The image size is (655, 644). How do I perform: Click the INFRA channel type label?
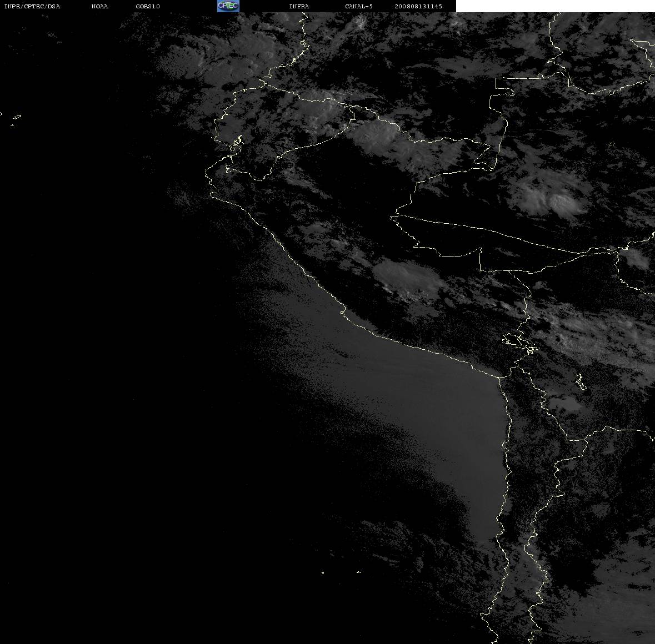tap(299, 6)
